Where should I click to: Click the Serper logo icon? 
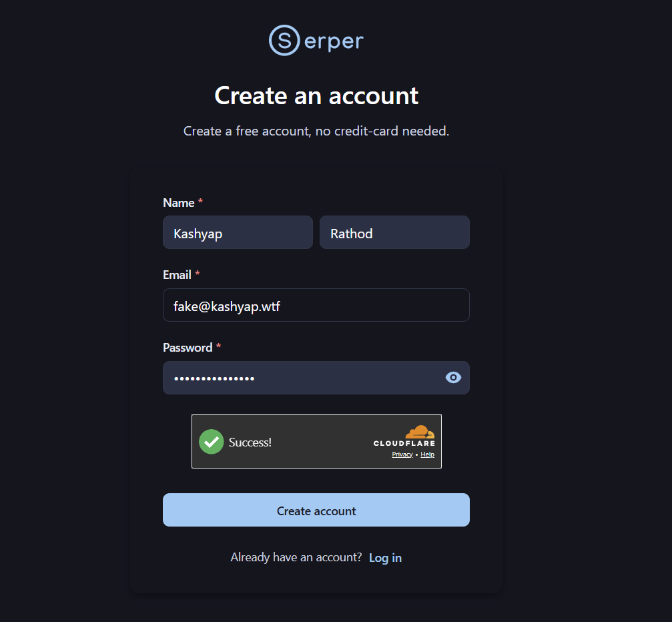tap(284, 40)
